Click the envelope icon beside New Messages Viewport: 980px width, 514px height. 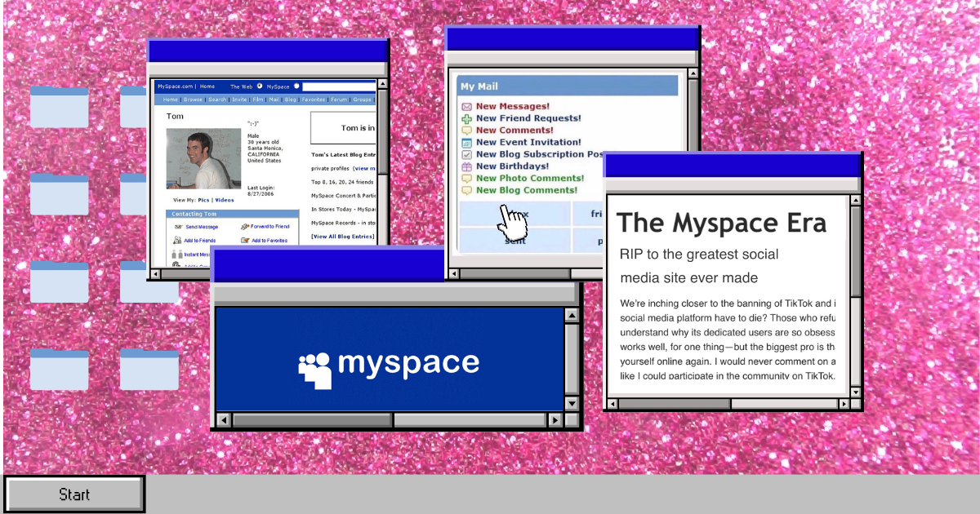[466, 106]
